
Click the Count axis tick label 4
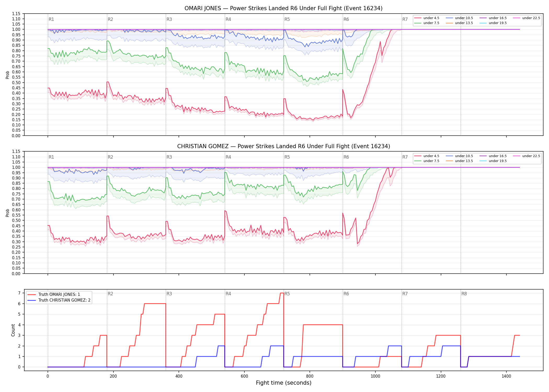[x=19, y=325]
